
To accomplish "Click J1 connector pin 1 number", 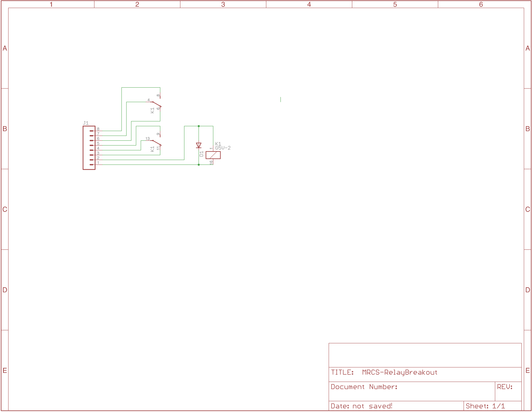I will point(98,163).
